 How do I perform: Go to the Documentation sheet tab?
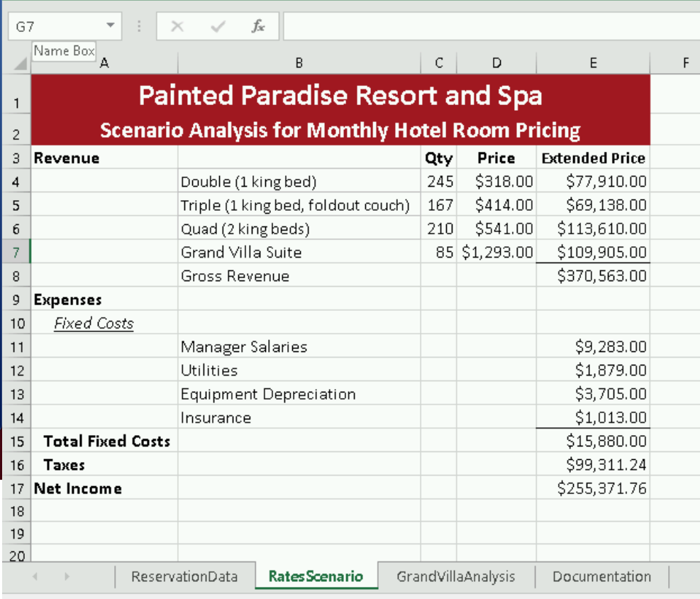point(602,576)
